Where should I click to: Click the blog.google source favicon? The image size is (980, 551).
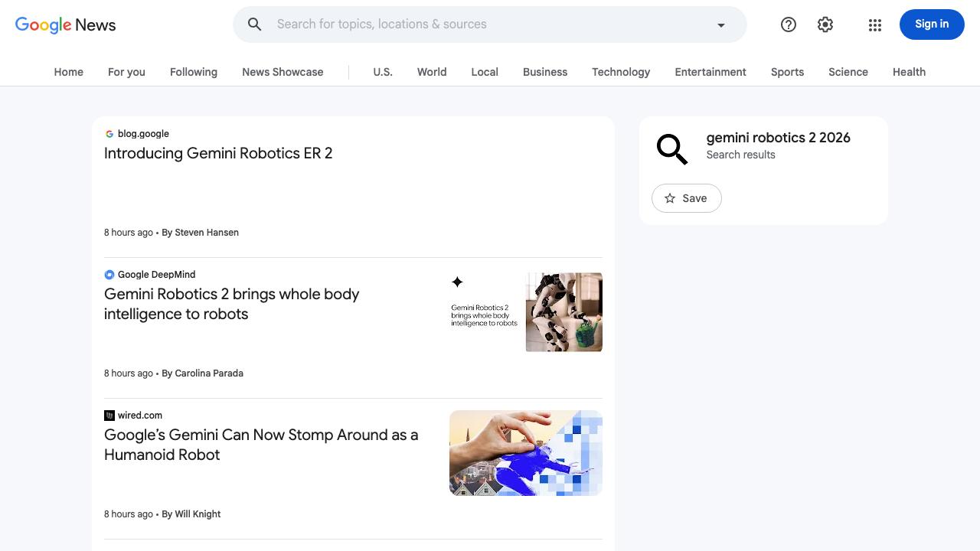(x=109, y=134)
